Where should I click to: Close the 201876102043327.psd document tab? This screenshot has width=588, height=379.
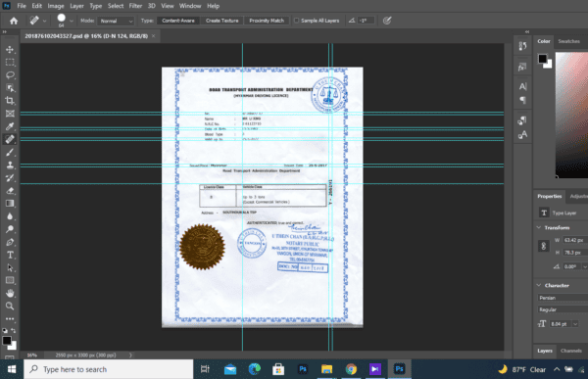tap(154, 36)
